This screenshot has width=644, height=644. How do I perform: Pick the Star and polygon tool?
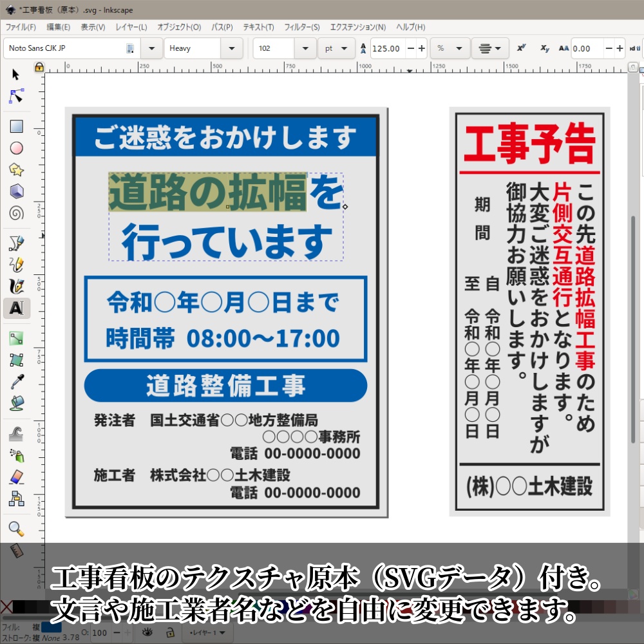coord(16,169)
